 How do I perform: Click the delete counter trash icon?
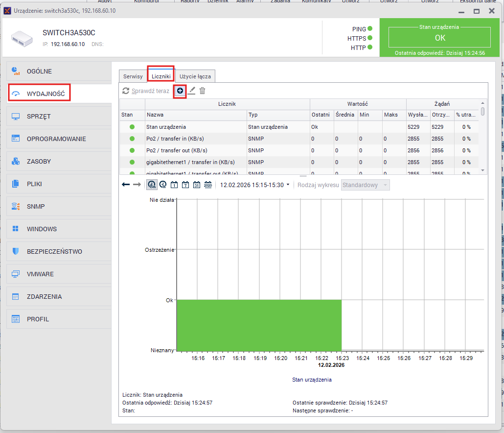click(x=203, y=91)
